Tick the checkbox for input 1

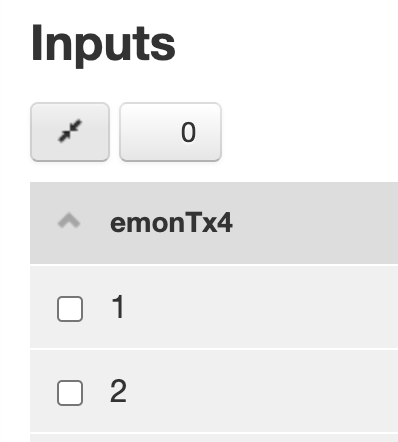(x=70, y=309)
